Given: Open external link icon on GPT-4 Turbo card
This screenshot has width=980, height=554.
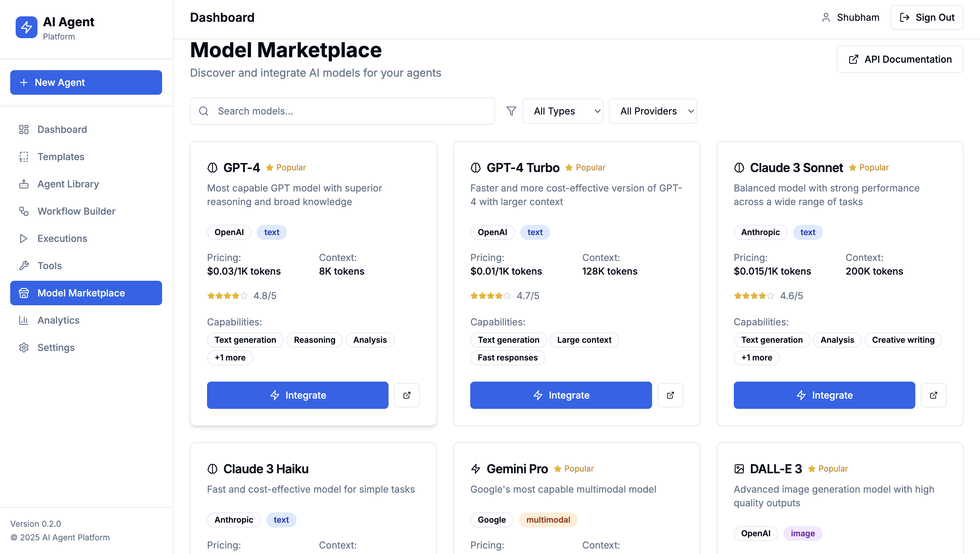Looking at the screenshot, I should click(670, 395).
